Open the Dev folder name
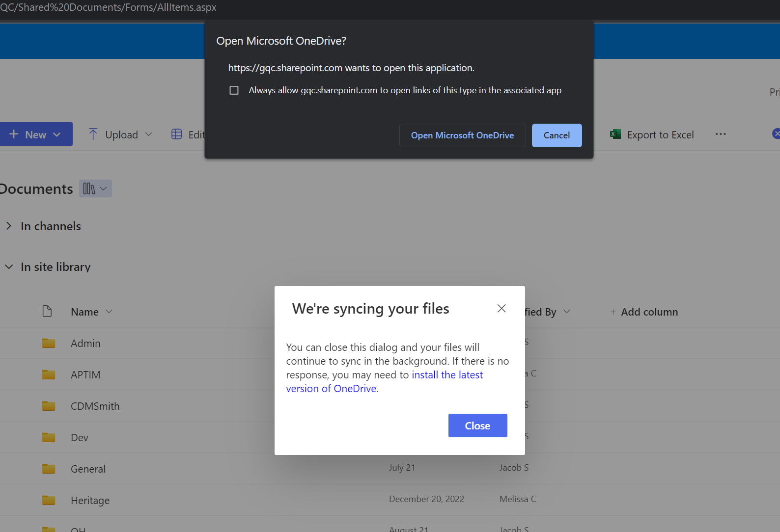 [80, 437]
